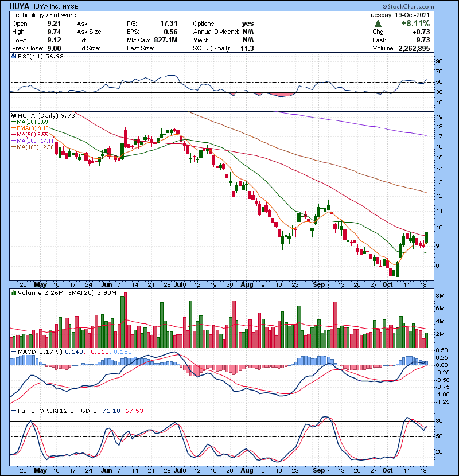This screenshot has width=459, height=476.
Task: Click the Oct label on the price chart date axis
Action: 387,284
